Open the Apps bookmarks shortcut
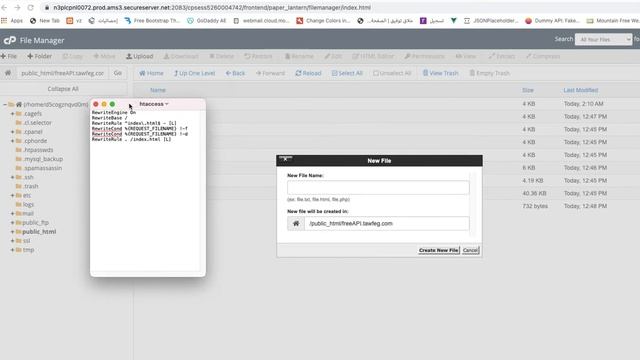The width and height of the screenshot is (640, 360). 12,20
